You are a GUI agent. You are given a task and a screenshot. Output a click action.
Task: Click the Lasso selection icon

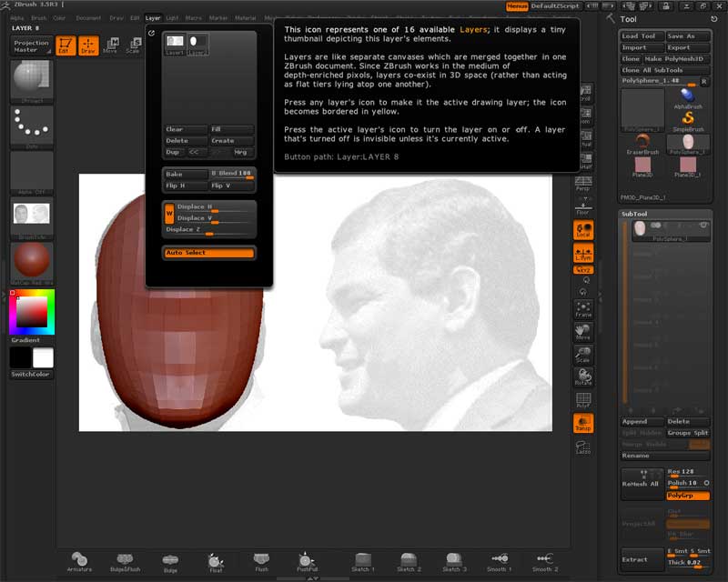[x=583, y=447]
